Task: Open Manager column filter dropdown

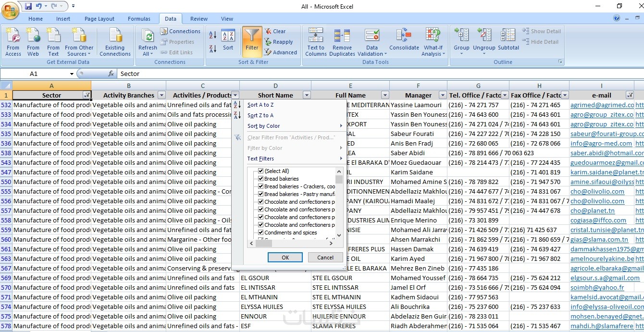Action: (x=443, y=95)
